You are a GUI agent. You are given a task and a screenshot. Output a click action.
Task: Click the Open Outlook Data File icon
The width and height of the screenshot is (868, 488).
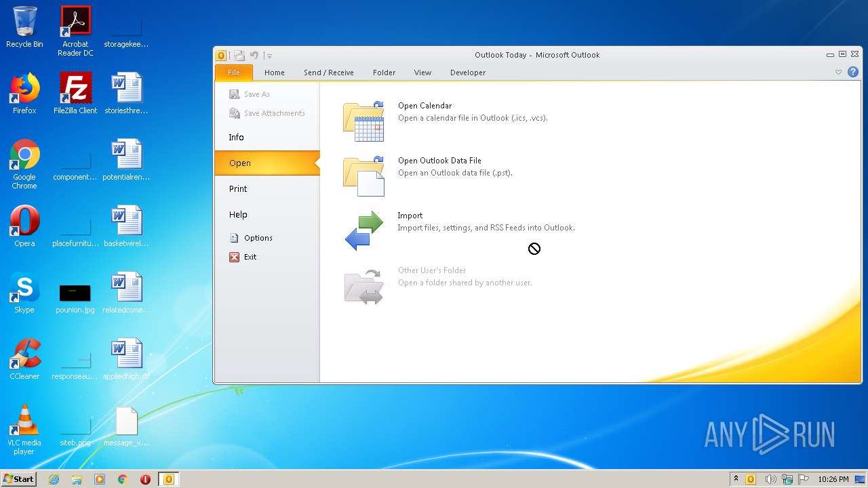click(x=364, y=176)
